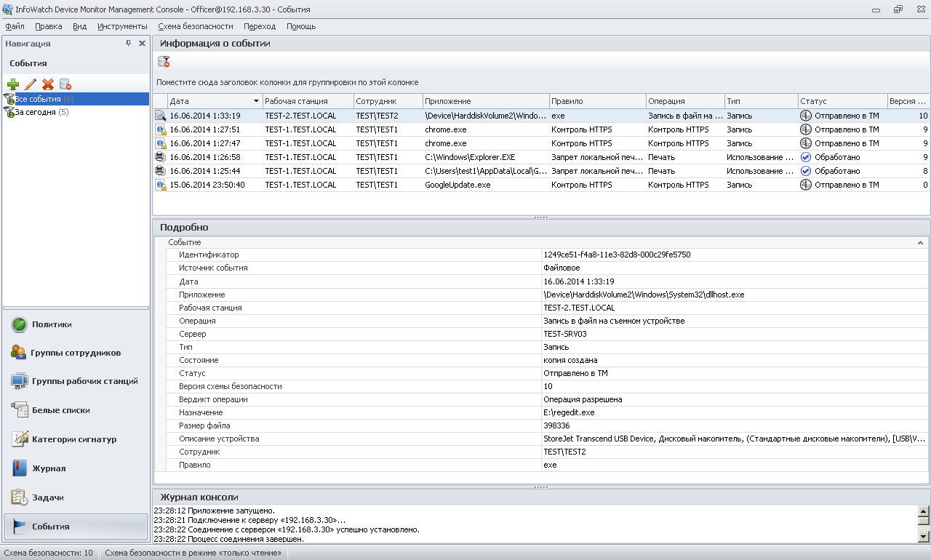Click the red X delete filter icon
The height and width of the screenshot is (560, 931).
pyautogui.click(x=48, y=84)
